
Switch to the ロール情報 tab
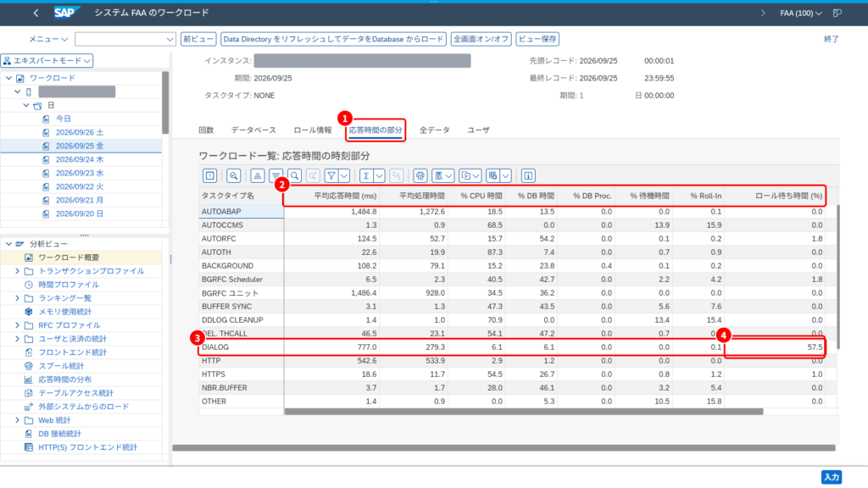click(x=313, y=130)
